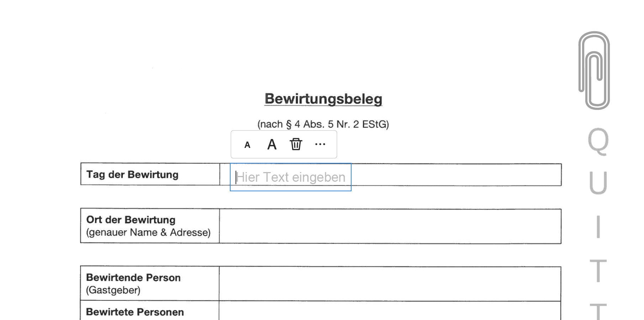644x320 pixels.
Task: Select the 'Ort der Bewirtung' label
Action: point(131,220)
